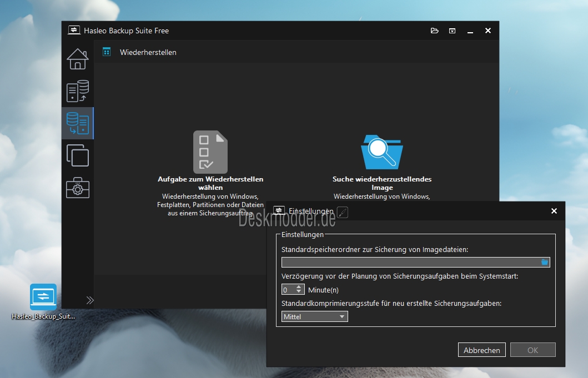
Task: Click 'Standardspeicherordner zur Sicherung von Imagedateien' label
Action: (x=375, y=249)
